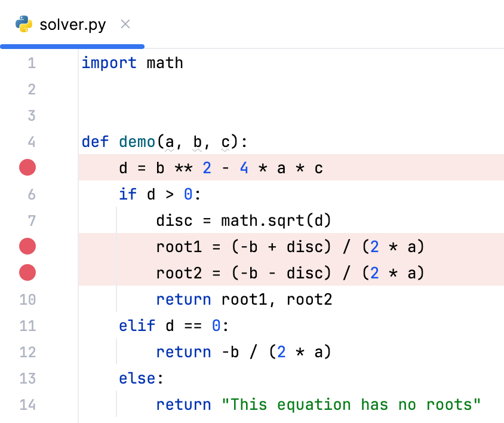Click line number 14

pyautogui.click(x=27, y=404)
